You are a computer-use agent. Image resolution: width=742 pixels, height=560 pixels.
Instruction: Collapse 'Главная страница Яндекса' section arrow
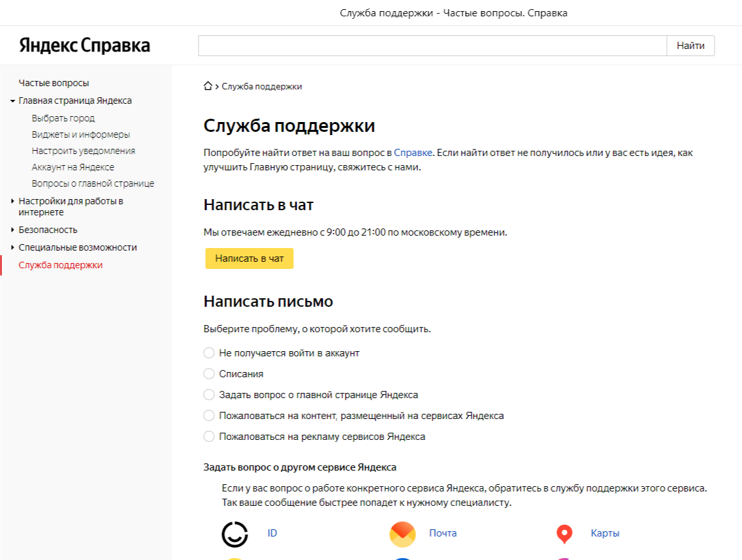(x=12, y=101)
